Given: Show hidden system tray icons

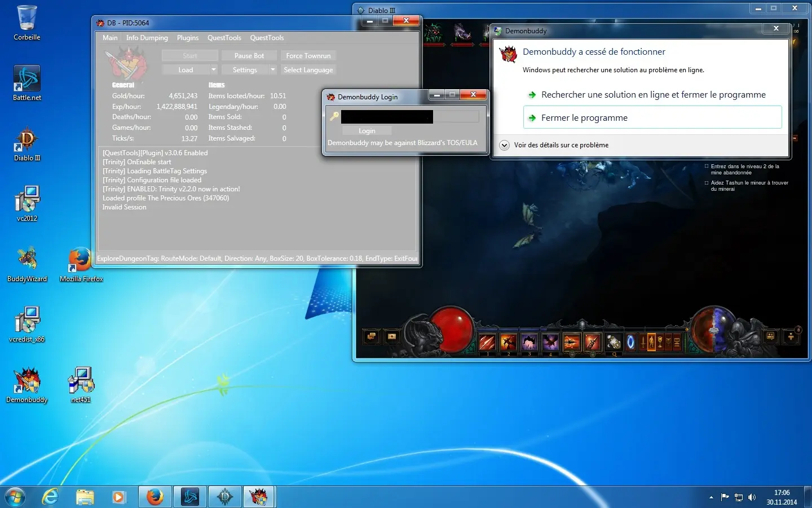Looking at the screenshot, I should coord(711,497).
